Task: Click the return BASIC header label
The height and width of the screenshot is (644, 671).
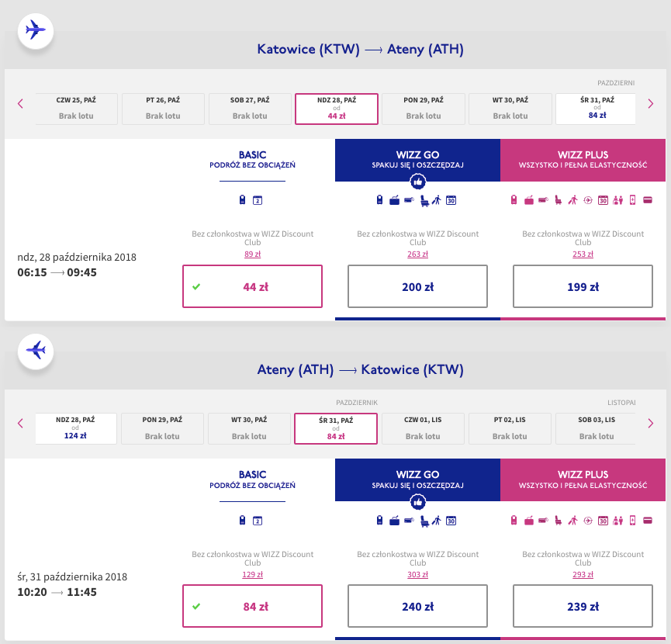Action: 252,480
